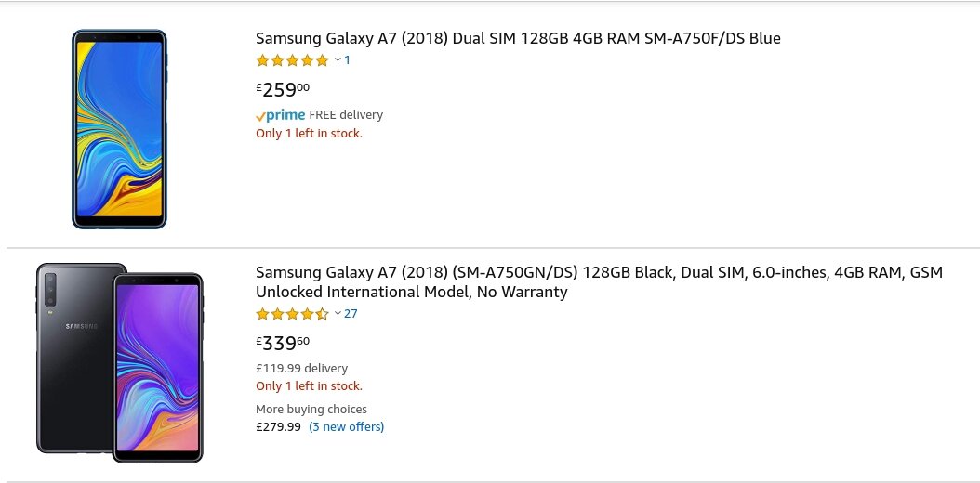Open the (3 new offers) link
The height and width of the screenshot is (483, 980).
coord(346,427)
